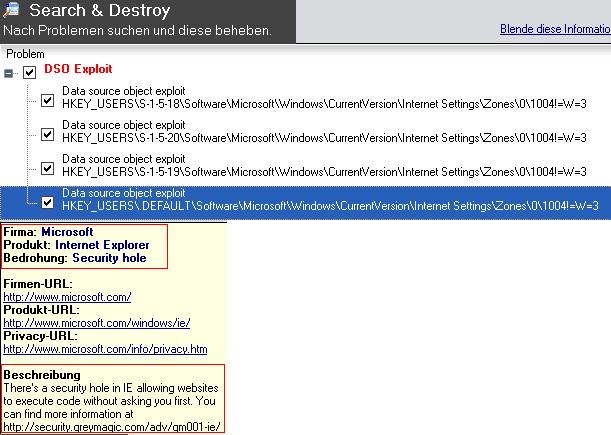
Task: Click the Search & Destroy magnifier icon
Action: tap(11, 9)
